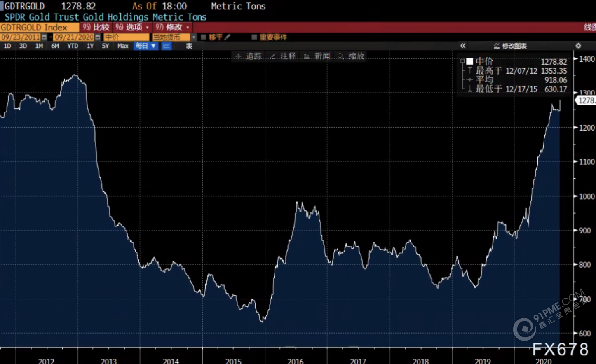The height and width of the screenshot is (364, 596).
Task: Click the end date field 09/21/2020
Action: (74, 37)
